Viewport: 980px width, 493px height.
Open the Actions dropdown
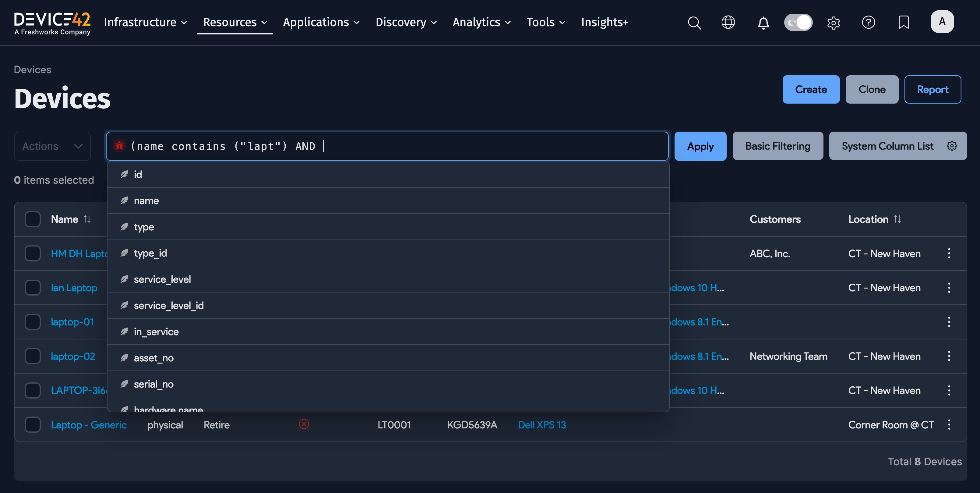[52, 146]
